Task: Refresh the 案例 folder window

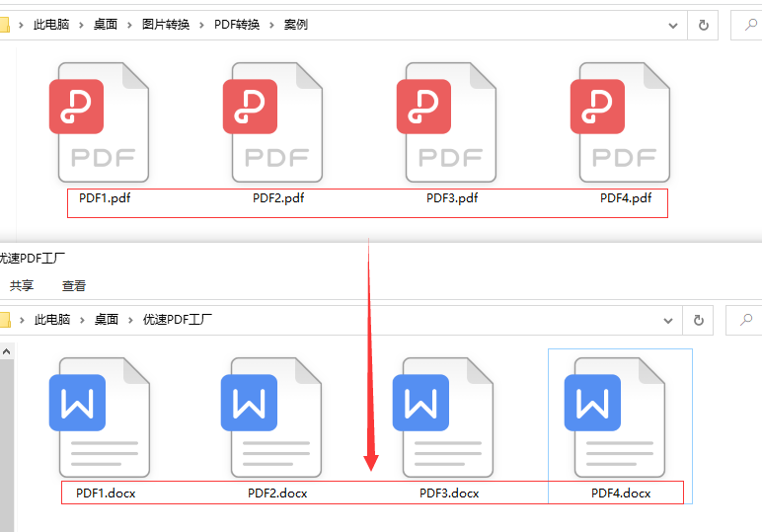Action: pyautogui.click(x=703, y=25)
